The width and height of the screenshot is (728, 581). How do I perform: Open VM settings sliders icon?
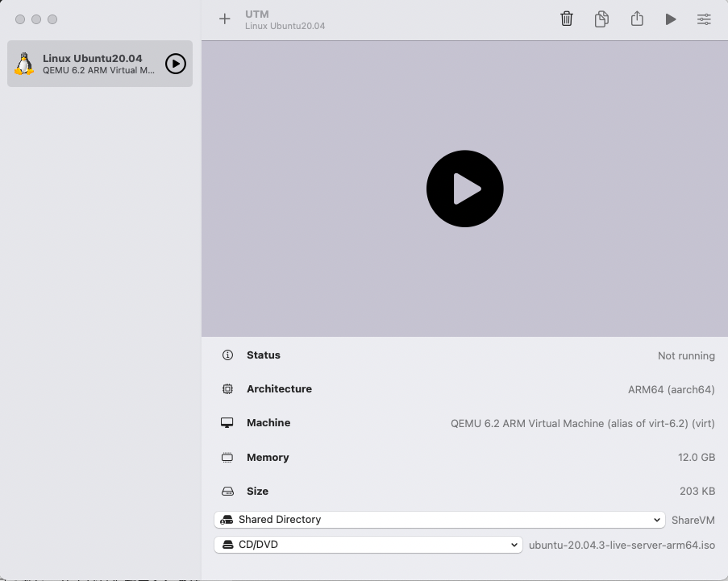pyautogui.click(x=704, y=19)
